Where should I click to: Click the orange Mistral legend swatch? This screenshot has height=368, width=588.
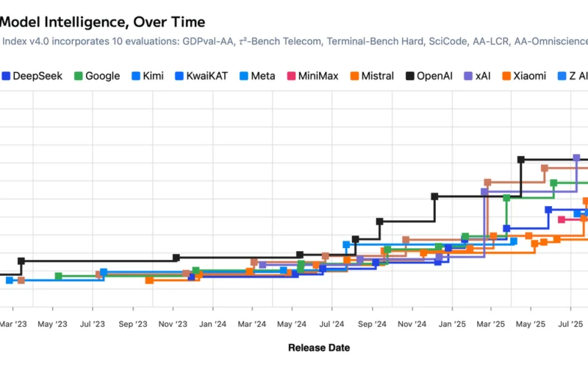[354, 76]
